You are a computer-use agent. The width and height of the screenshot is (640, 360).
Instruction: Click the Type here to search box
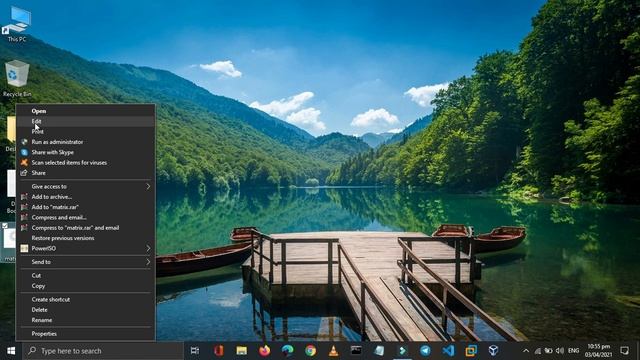pyautogui.click(x=103, y=351)
